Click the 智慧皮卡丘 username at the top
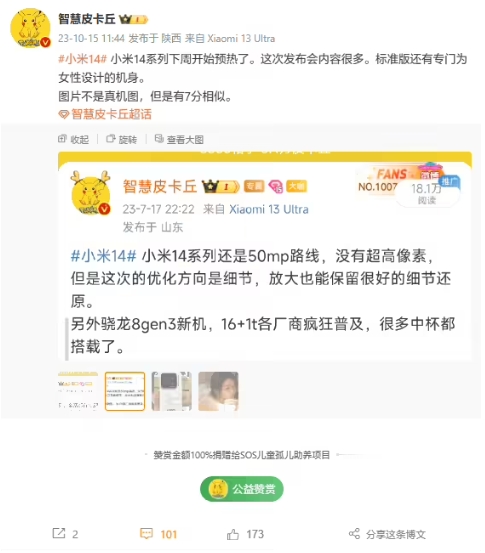Viewport: 485px width, 553px height. [87, 19]
